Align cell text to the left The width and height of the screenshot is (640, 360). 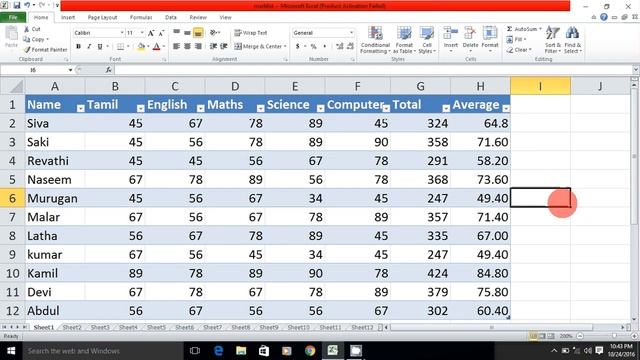pyautogui.click(x=176, y=47)
